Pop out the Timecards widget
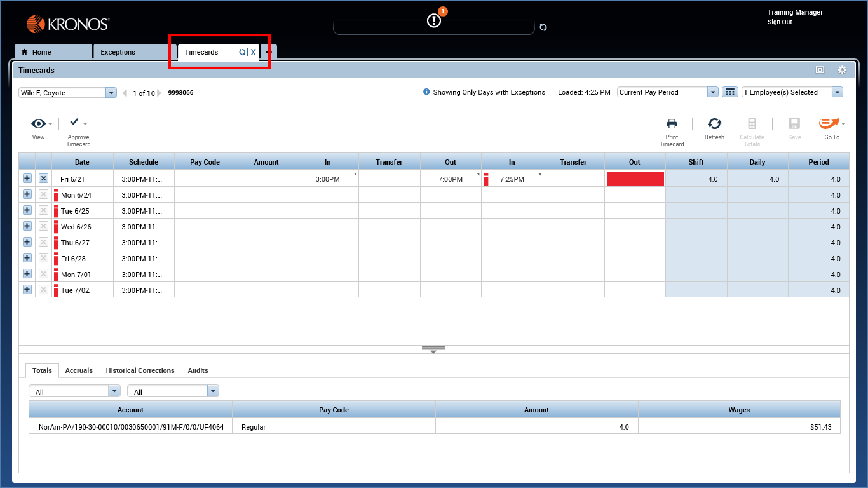The height and width of the screenshot is (488, 868). click(x=819, y=70)
